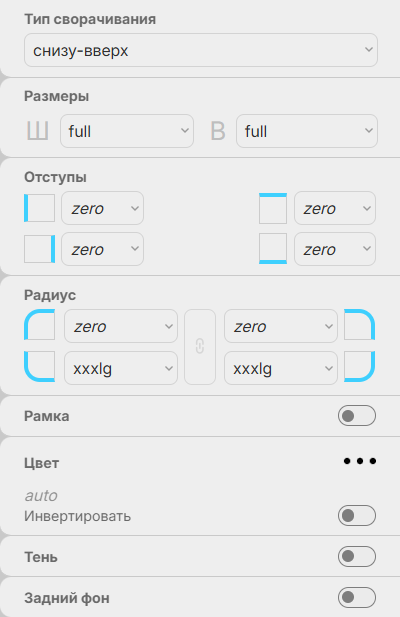The height and width of the screenshot is (617, 400).
Task: Click the top padding icon
Action: (273, 208)
